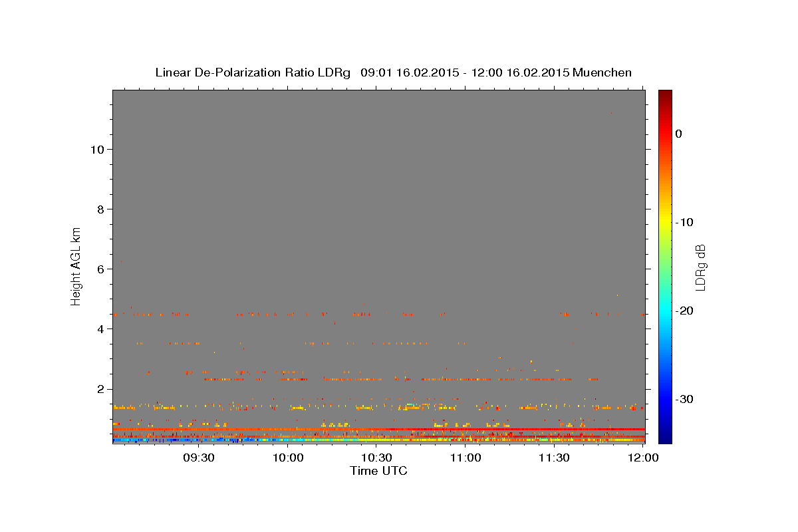Screen dimensions: 798x532
Task: Click the plot title 'Linear De-Polarization Ratio LDRg'
Action: point(252,72)
